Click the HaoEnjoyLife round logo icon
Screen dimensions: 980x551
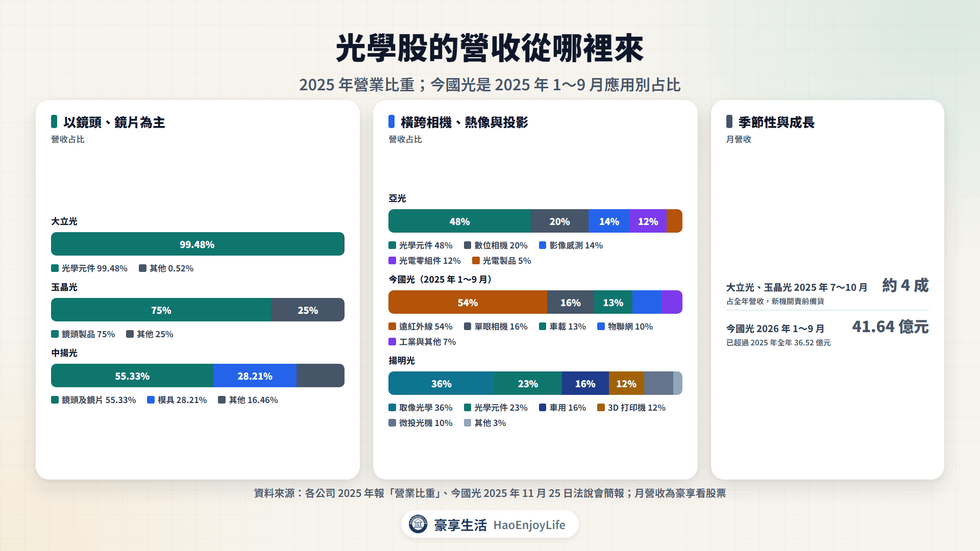[418, 524]
